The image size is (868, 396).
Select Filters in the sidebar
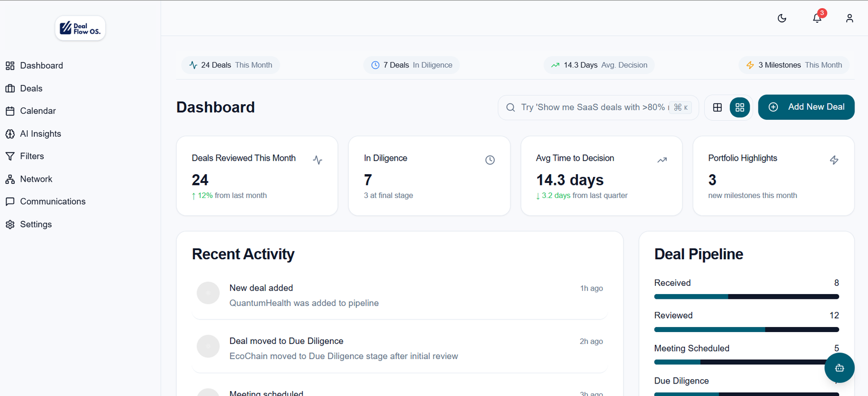pyautogui.click(x=31, y=156)
